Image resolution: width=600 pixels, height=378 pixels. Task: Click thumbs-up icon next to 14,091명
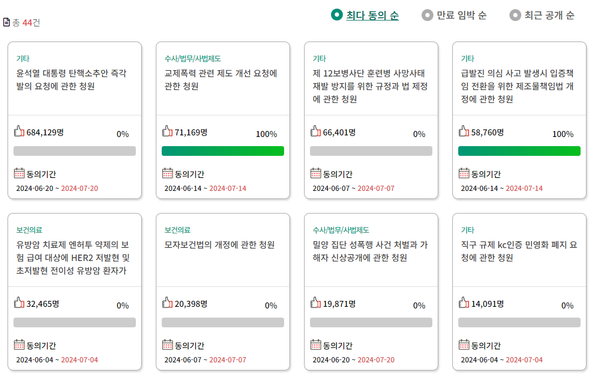tap(464, 303)
